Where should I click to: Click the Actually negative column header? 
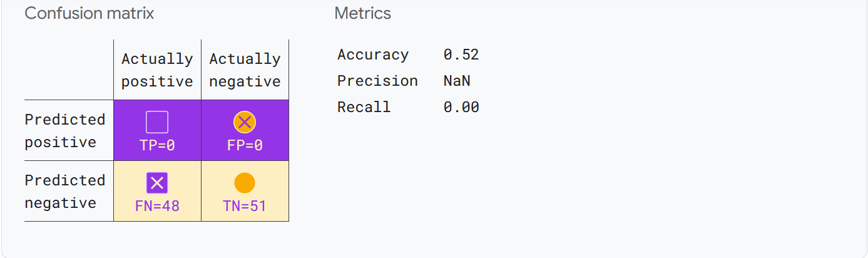(245, 70)
